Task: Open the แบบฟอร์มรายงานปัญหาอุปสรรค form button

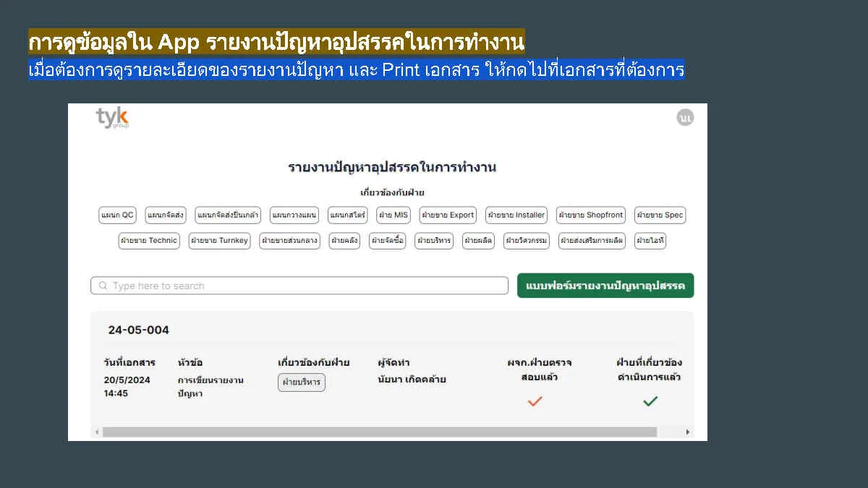Action: point(605,286)
